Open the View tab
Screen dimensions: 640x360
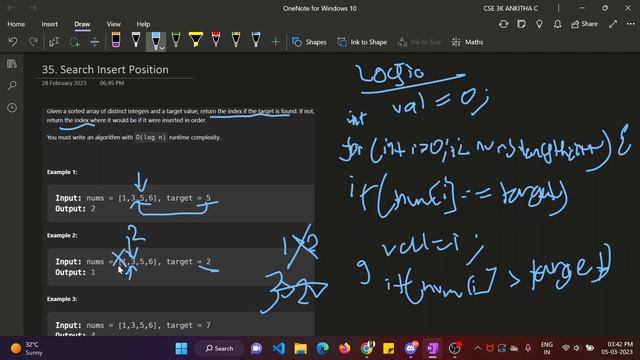113,24
